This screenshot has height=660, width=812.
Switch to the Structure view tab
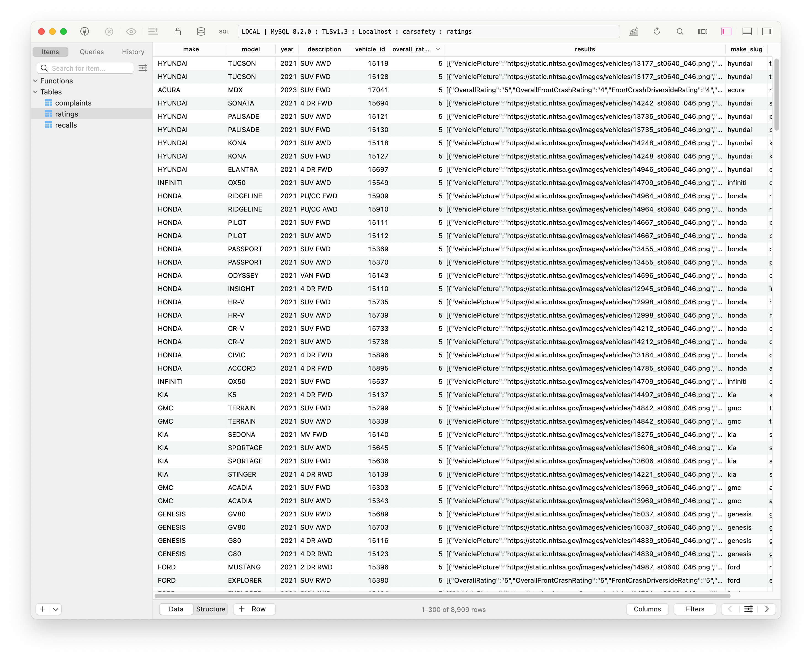click(211, 609)
